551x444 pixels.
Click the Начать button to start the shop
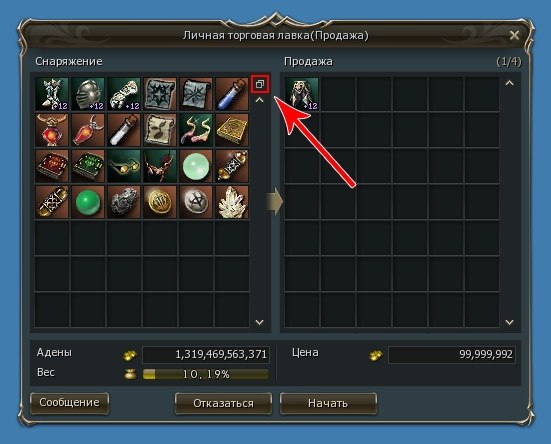[328, 403]
